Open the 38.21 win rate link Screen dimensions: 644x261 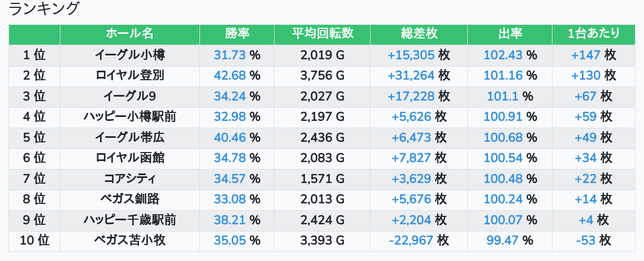[230, 220]
